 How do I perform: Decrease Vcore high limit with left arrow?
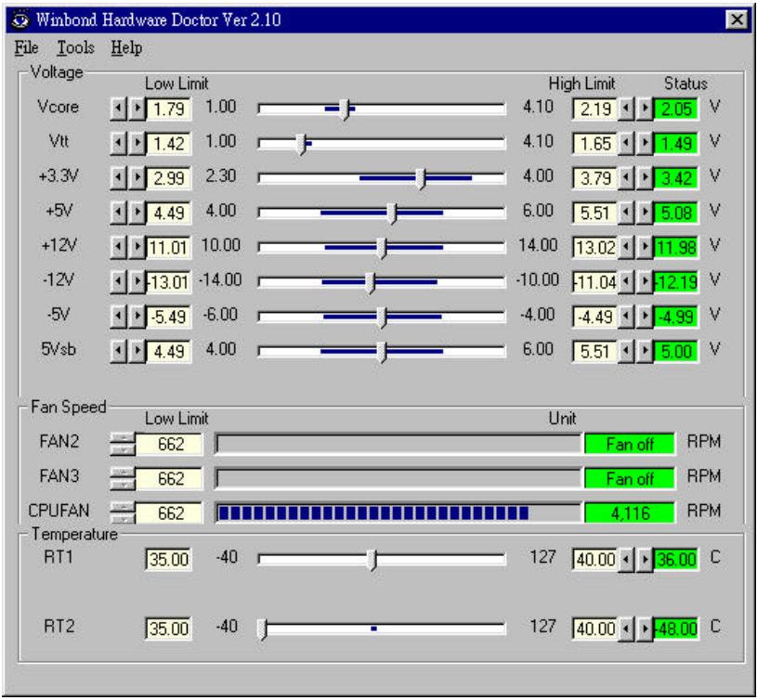pos(626,109)
